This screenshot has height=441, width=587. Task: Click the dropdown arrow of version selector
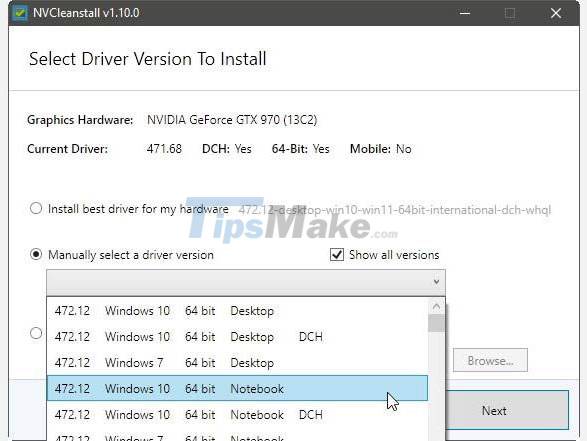click(x=436, y=282)
